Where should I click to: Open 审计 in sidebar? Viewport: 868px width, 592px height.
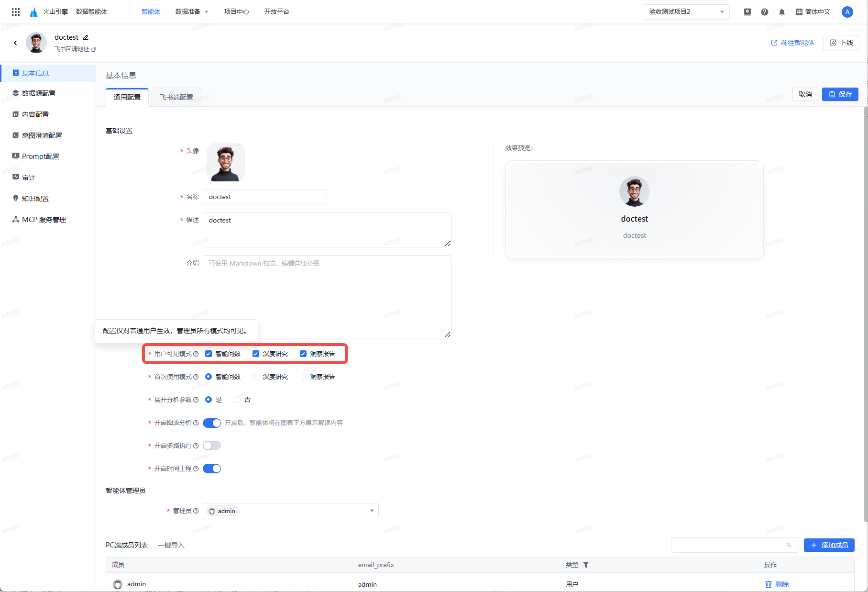pos(48,178)
